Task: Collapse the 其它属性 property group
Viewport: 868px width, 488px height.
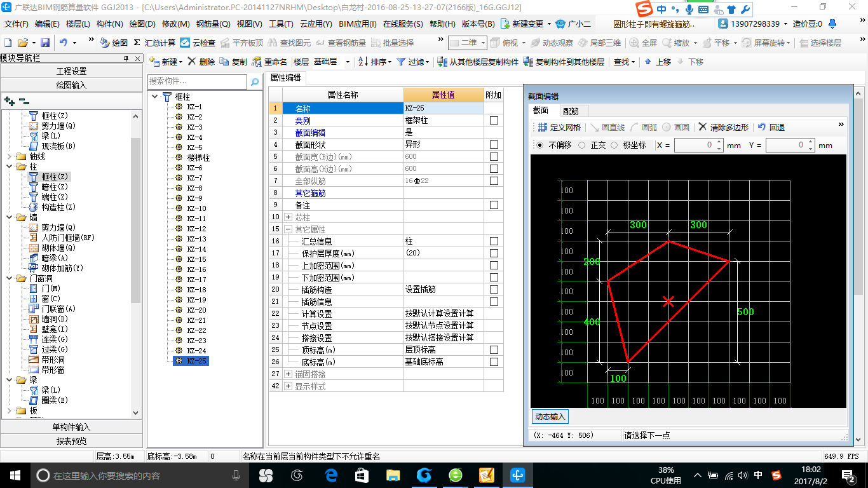Action: coord(288,229)
